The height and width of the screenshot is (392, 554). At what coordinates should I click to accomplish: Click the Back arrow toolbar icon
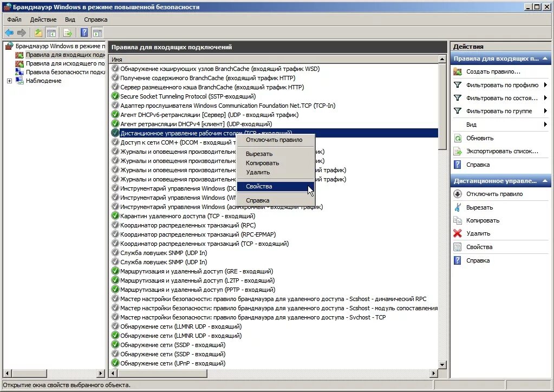9,33
